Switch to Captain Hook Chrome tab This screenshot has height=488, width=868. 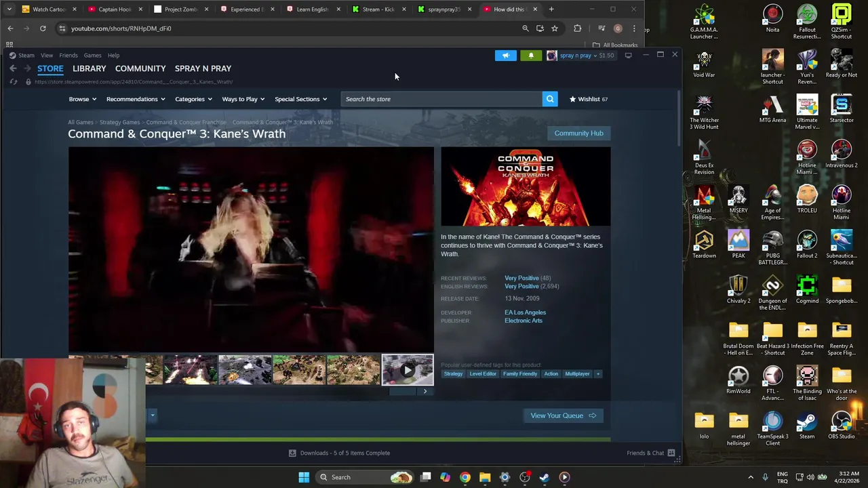coord(114,9)
